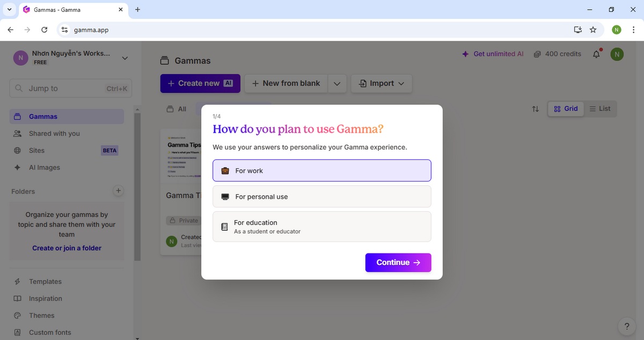Screen dimensions: 644x340
Task: Click browser back arrow
Action: 11,30
